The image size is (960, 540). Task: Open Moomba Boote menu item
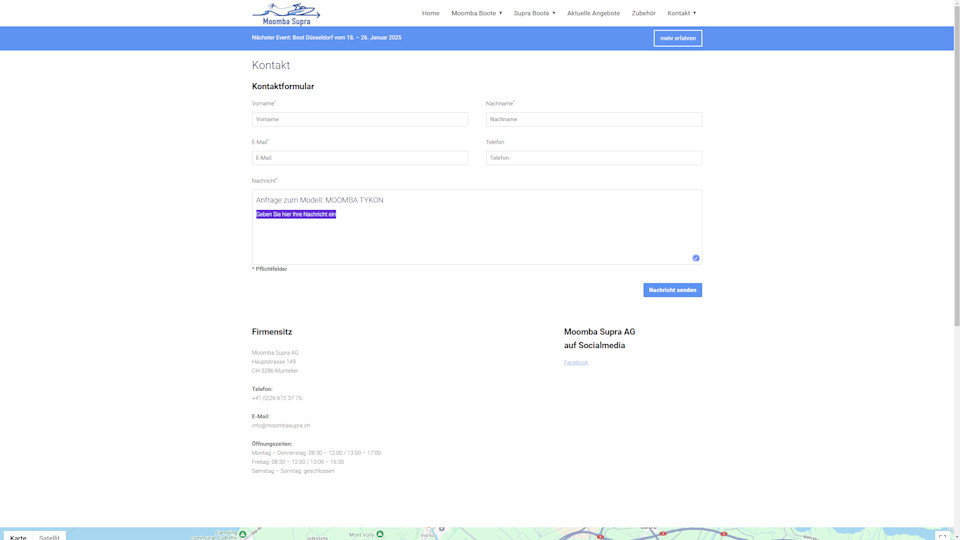(473, 13)
